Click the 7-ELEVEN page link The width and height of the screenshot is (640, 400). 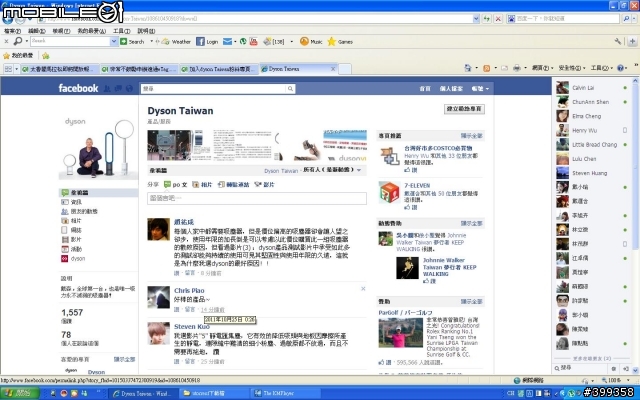click(417, 185)
